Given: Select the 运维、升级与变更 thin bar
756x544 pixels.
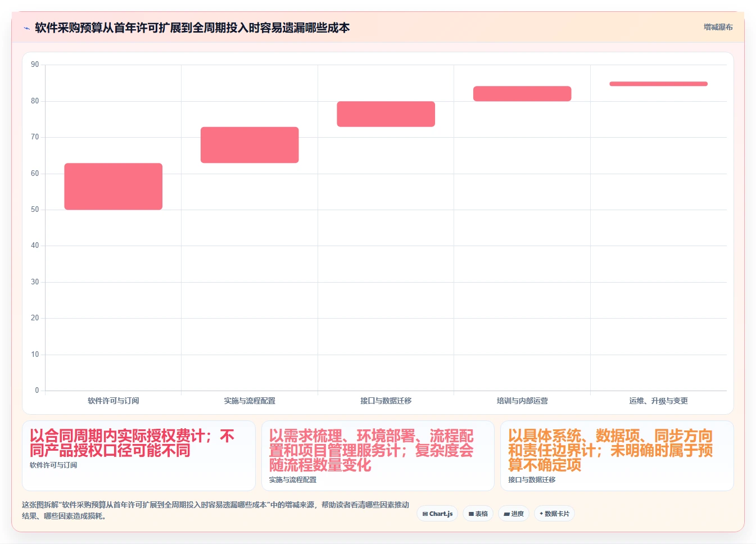Looking at the screenshot, I should tap(659, 84).
